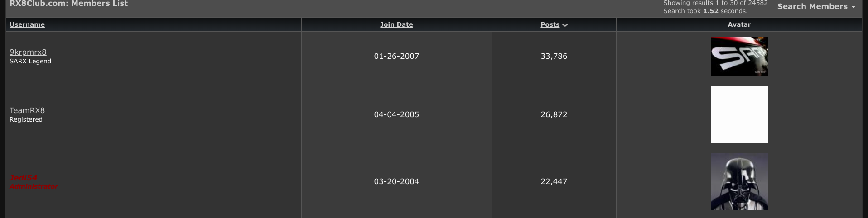Click the SARX logo avatar
The height and width of the screenshot is (218, 868).
click(739, 56)
